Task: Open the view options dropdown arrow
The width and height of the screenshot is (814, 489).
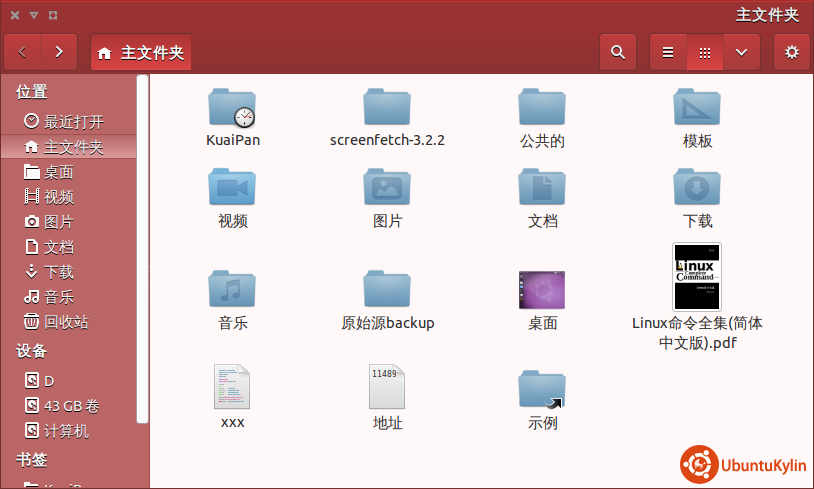Action: [741, 52]
